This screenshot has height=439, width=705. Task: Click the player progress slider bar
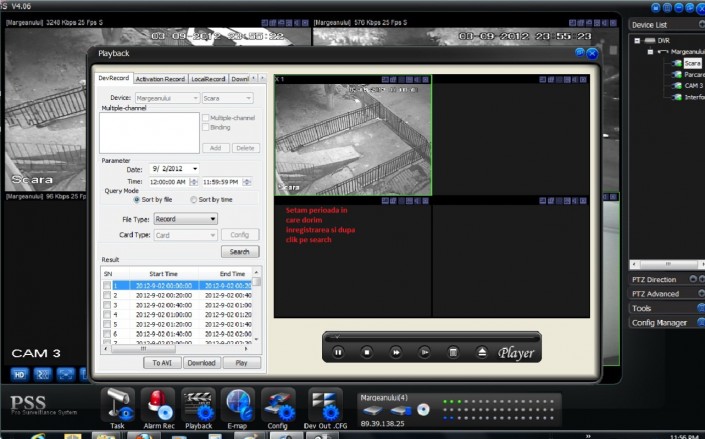pos(430,337)
